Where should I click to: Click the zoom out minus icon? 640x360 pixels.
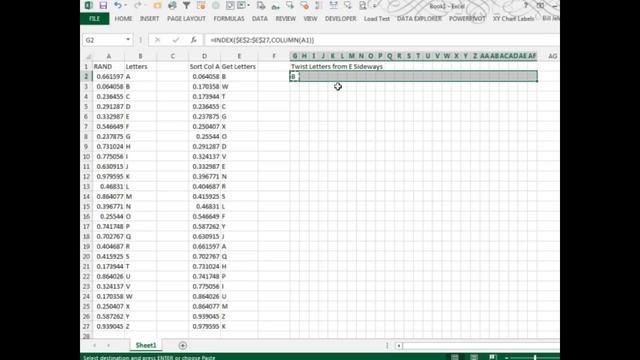pos(507,358)
